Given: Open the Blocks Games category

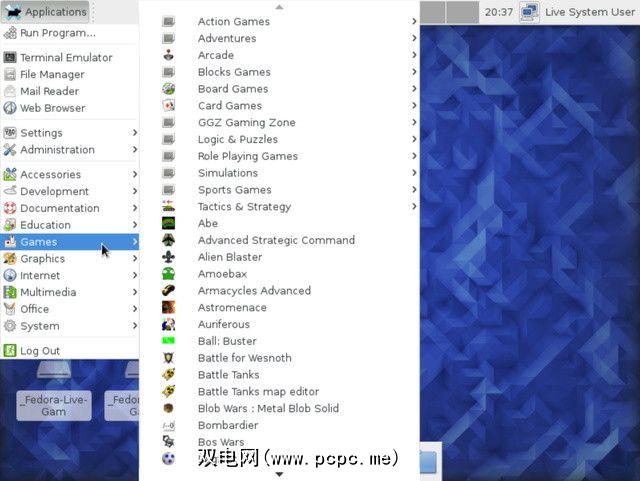Looking at the screenshot, I should (x=280, y=72).
